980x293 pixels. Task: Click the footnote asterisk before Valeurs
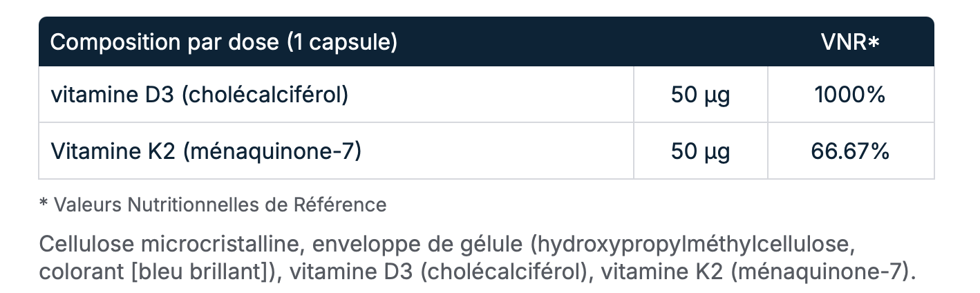[44, 202]
